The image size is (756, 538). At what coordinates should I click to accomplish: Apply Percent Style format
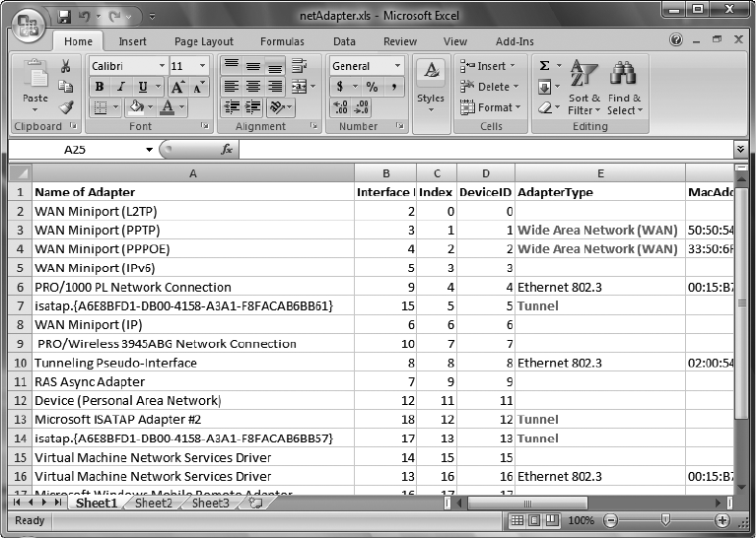pos(372,87)
